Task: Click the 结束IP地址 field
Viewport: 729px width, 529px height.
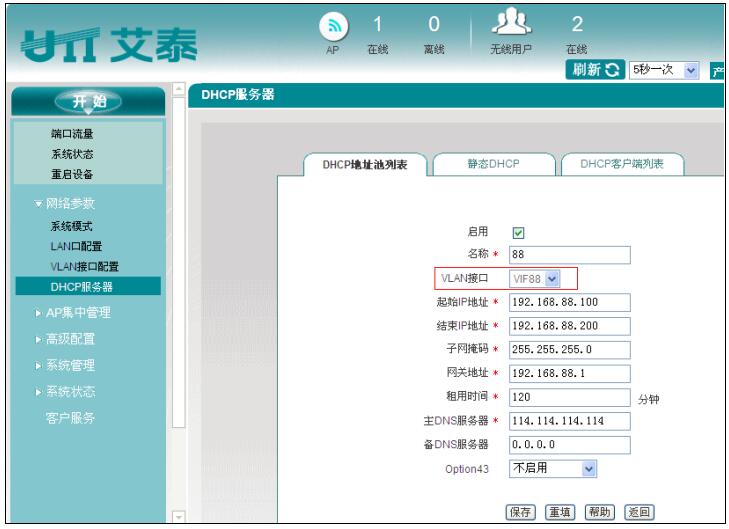Action: [x=570, y=326]
